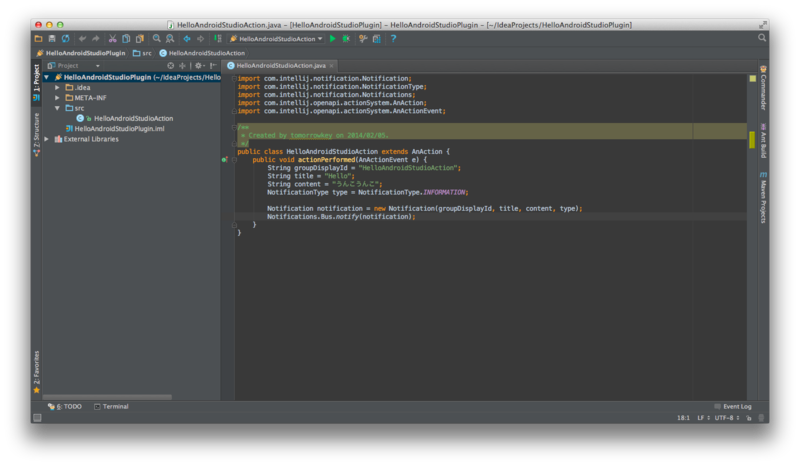Viewport: 800px width, 466px height.
Task: Click the Cut scissors icon
Action: coord(112,39)
